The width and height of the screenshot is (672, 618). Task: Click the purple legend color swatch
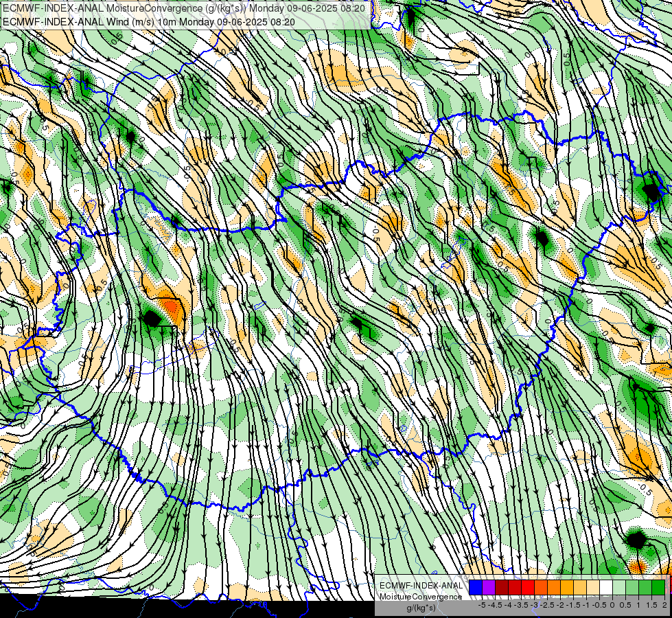[489, 588]
